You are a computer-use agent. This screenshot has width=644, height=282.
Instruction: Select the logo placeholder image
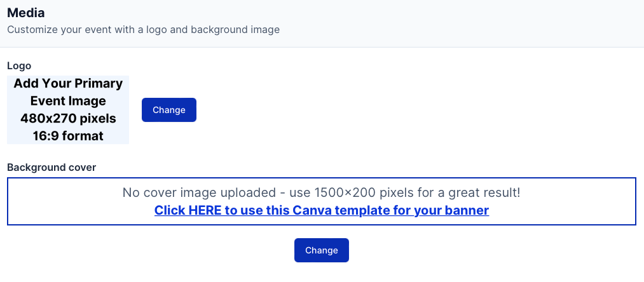coord(68,110)
